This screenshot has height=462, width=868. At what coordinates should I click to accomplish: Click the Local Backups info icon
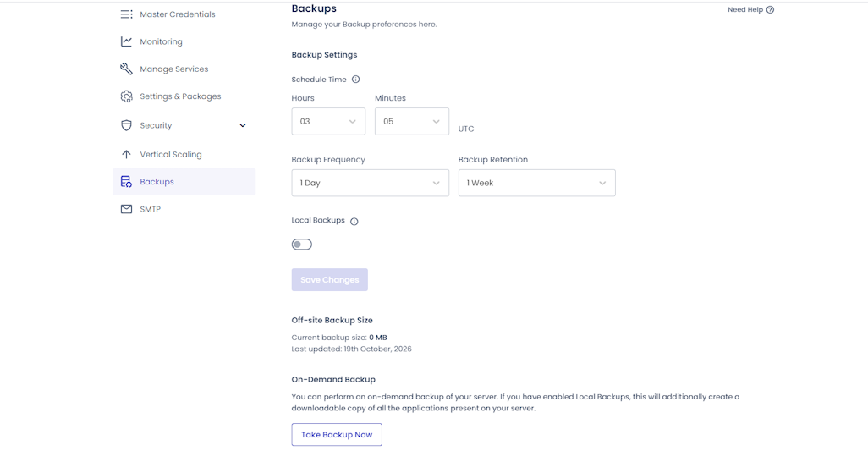(354, 221)
